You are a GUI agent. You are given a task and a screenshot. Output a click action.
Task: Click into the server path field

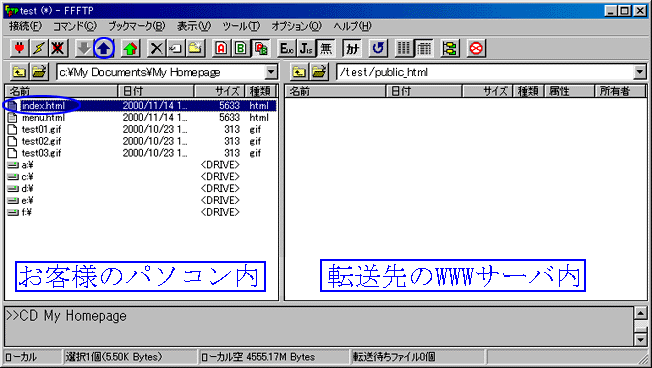(485, 72)
